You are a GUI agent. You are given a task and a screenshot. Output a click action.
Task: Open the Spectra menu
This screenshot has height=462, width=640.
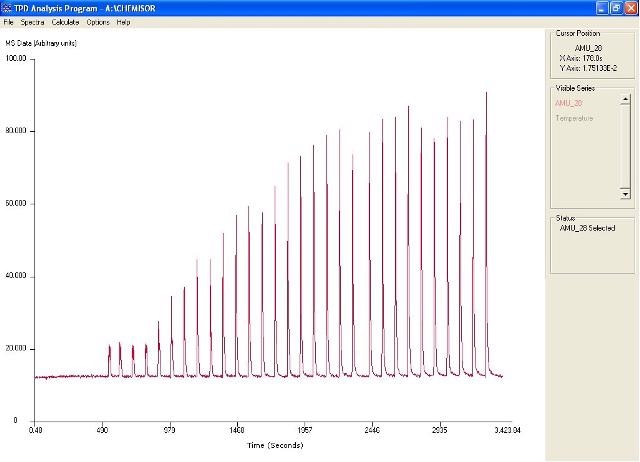(32, 22)
